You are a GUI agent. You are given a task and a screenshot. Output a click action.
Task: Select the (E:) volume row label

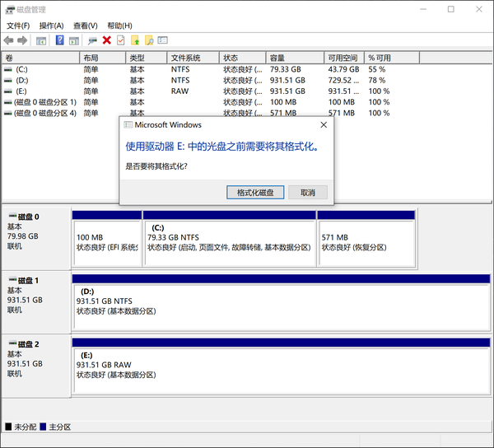pyautogui.click(x=21, y=91)
